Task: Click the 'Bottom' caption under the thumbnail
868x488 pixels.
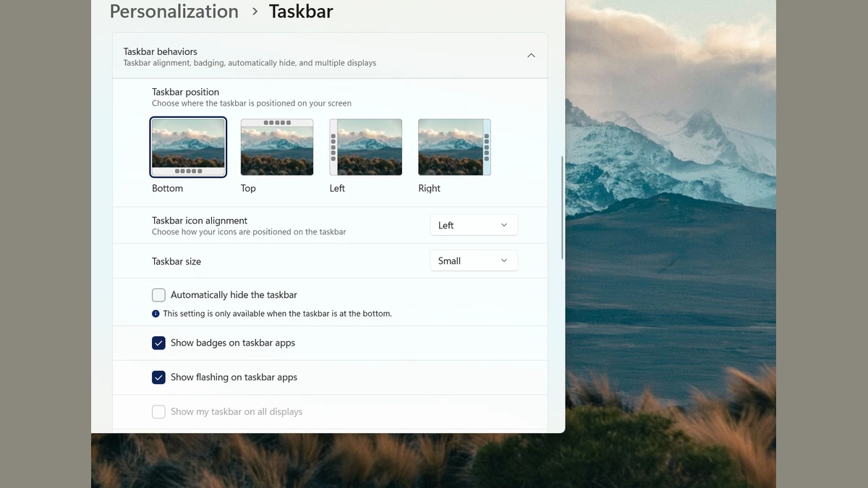Action: [x=167, y=188]
